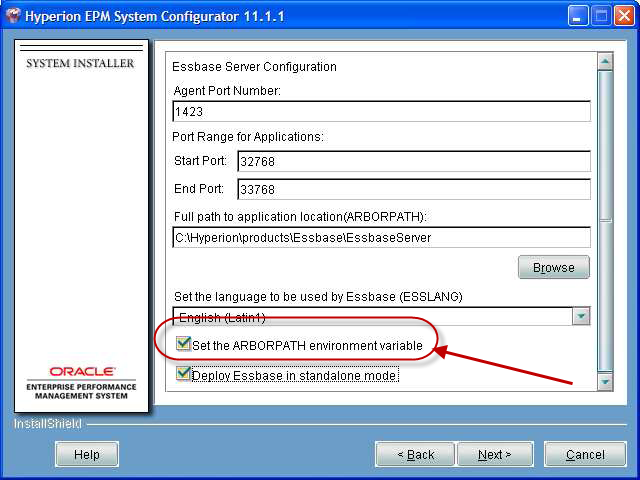Screen dimensions: 640x480
Task: Click the Essbase Server Configuration heading
Action: click(254, 67)
